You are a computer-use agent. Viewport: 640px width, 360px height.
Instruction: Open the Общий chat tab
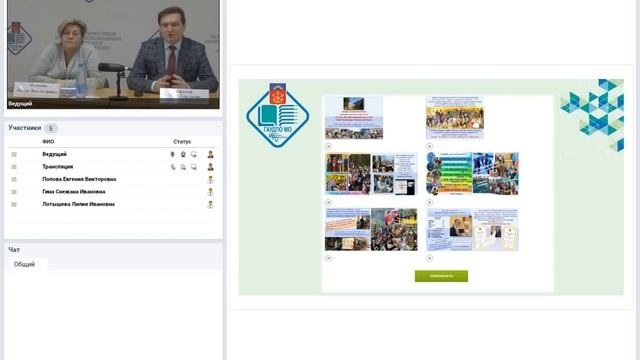point(24,264)
